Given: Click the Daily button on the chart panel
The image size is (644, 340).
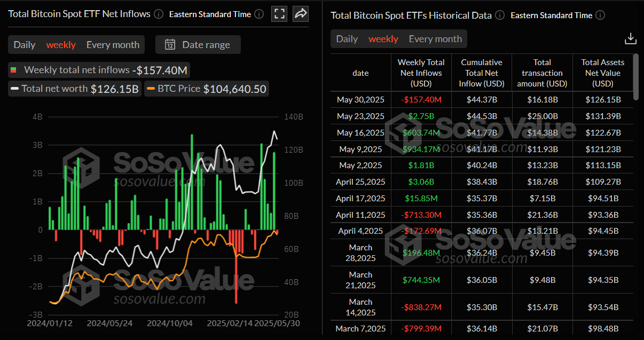Looking at the screenshot, I should coord(24,45).
